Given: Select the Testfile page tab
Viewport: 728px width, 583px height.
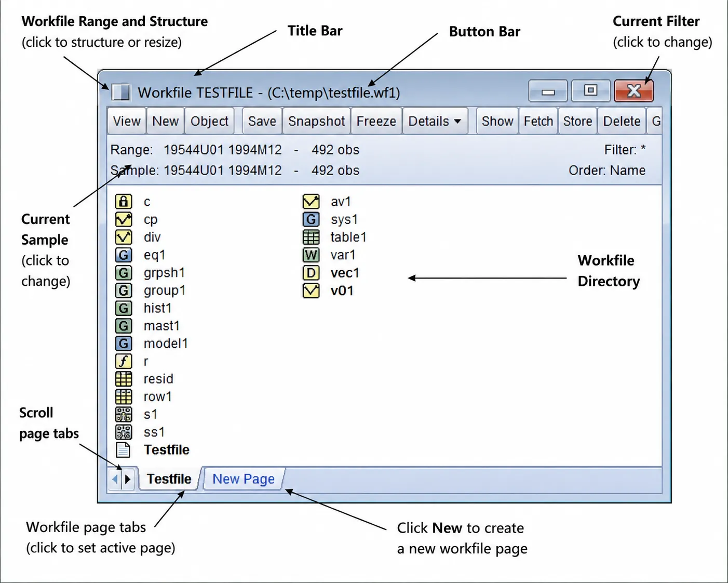Looking at the screenshot, I should click(169, 479).
